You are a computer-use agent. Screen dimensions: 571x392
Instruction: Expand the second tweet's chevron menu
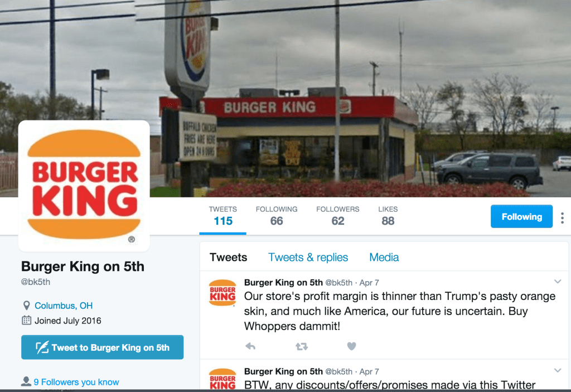tap(558, 370)
